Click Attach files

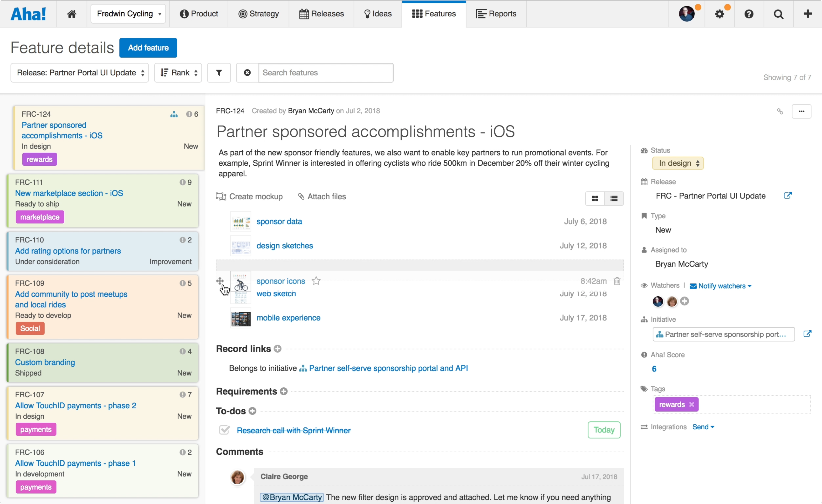322,196
